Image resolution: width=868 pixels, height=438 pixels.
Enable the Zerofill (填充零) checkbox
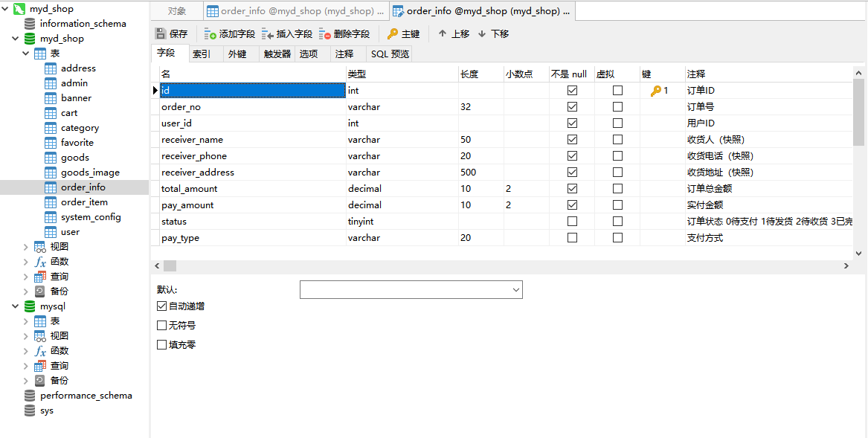pyautogui.click(x=161, y=344)
